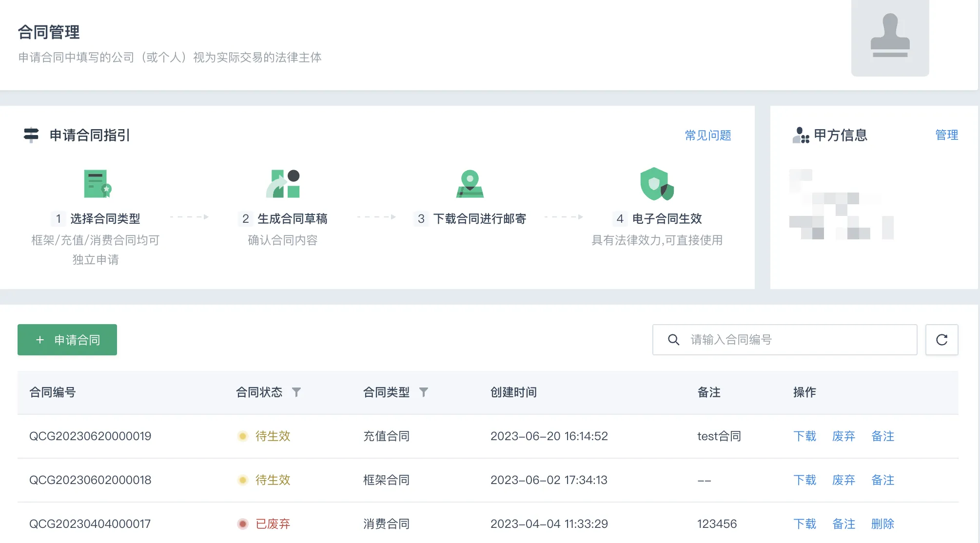Click step label 下载合同进行邮寄

(480, 218)
